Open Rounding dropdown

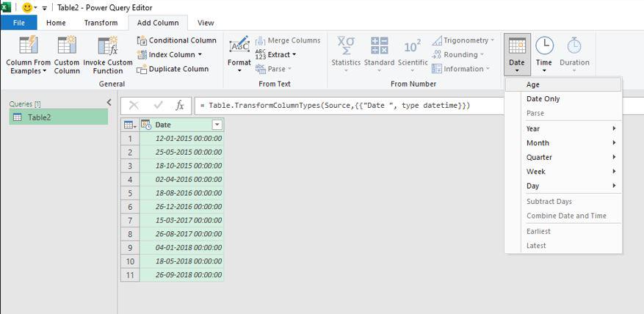[457, 54]
